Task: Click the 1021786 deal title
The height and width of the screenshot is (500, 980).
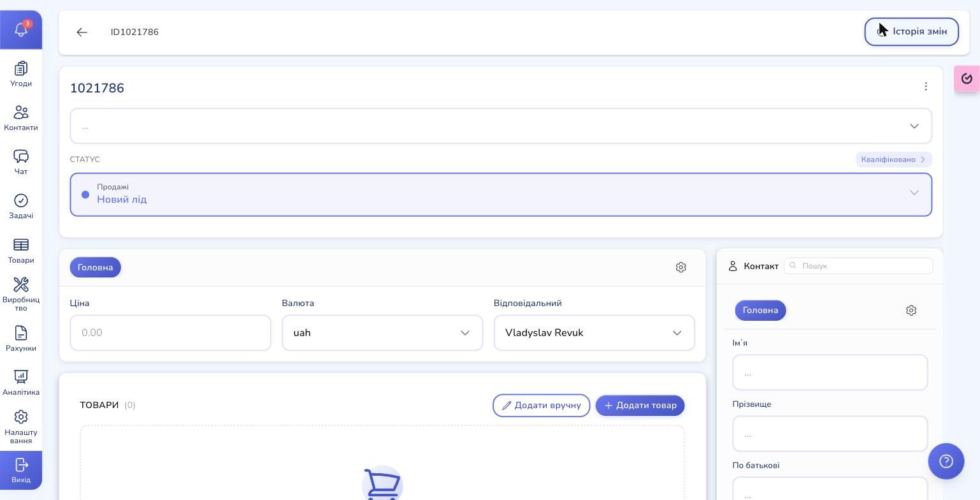Action: click(97, 88)
